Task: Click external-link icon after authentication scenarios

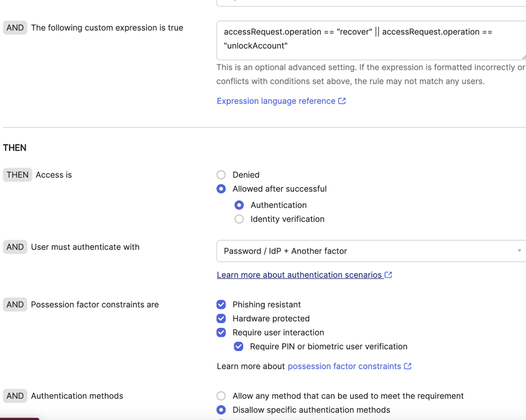Action: tap(388, 275)
